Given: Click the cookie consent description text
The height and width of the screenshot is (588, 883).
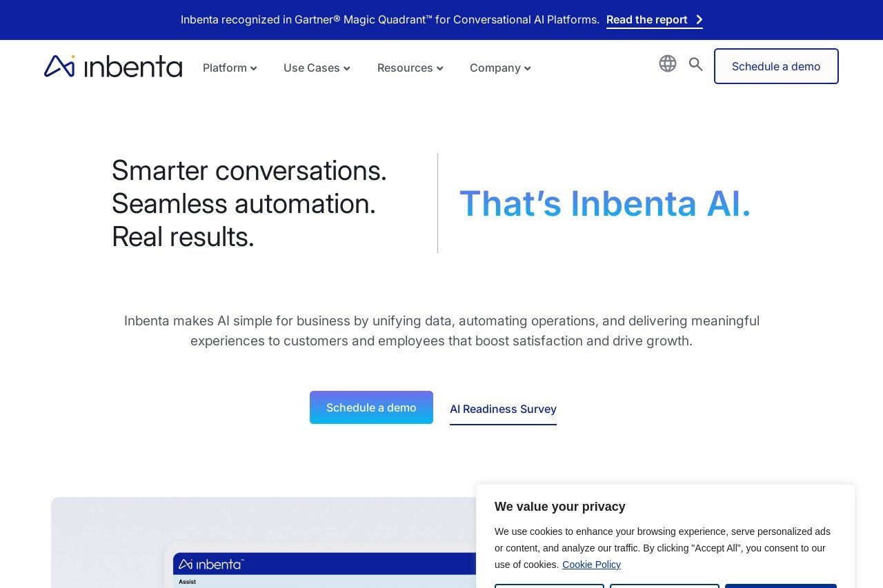Looking at the screenshot, I should click(x=662, y=548).
